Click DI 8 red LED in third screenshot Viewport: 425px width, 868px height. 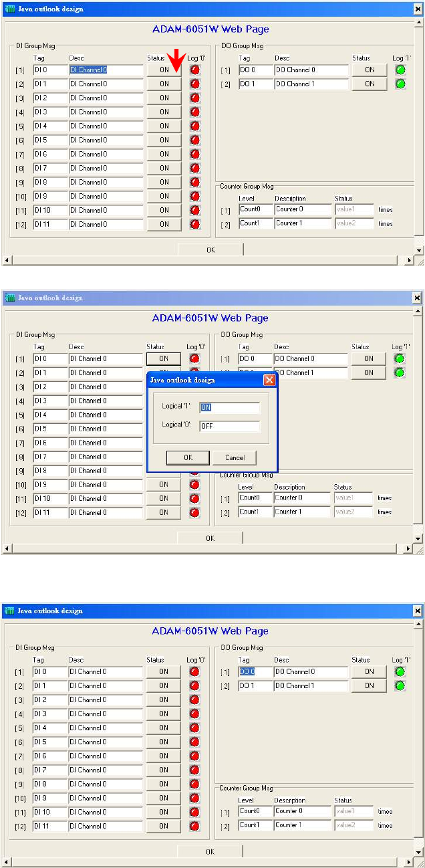pos(194,784)
